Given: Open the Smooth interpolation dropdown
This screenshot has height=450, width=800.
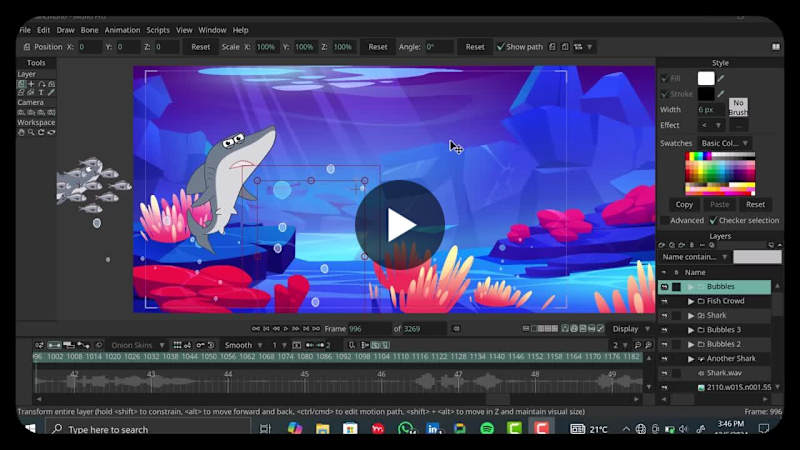Looking at the screenshot, I should [243, 345].
